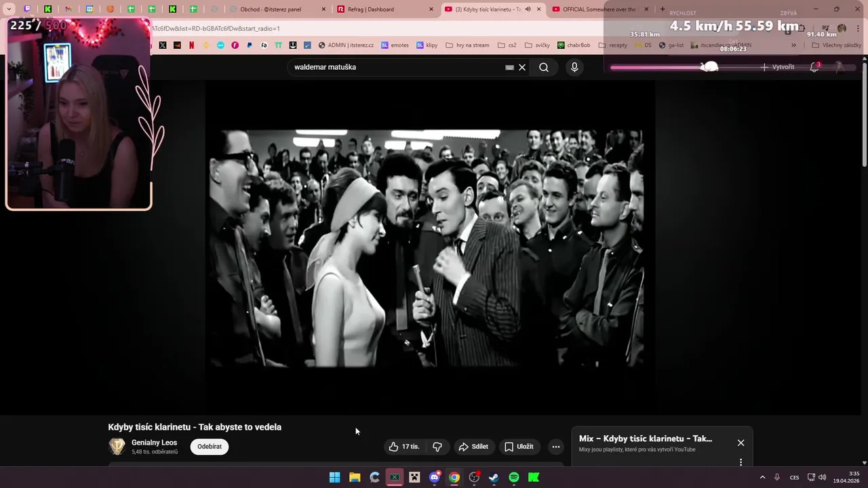
Task: Open the hry na stream bookmarks folder
Action: pos(468,45)
